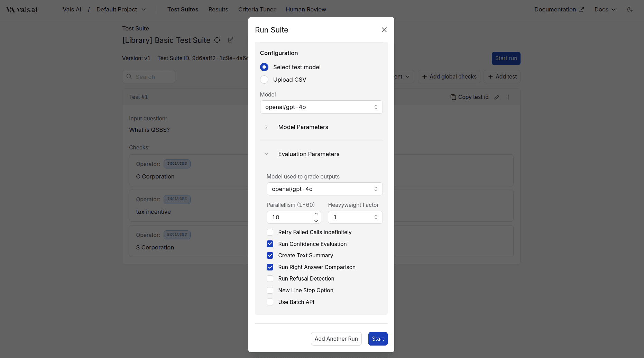Close the Run Suite dialog
Screen dimensions: 644x358
pos(384,30)
